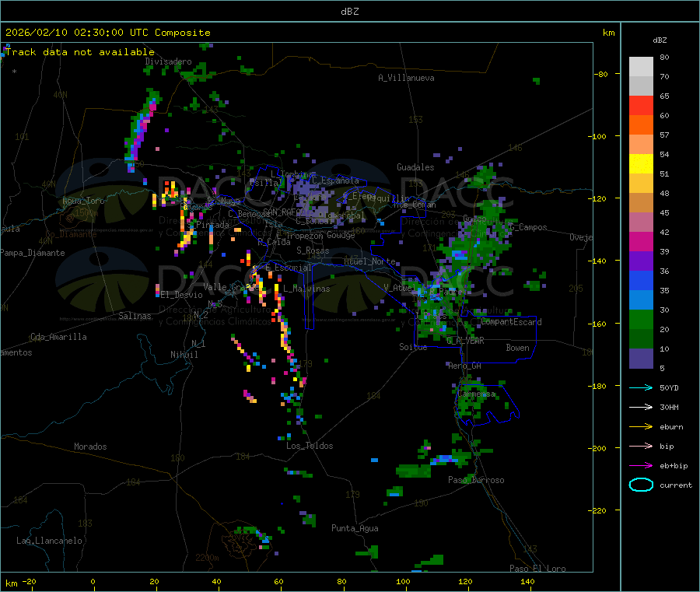Click the -80 km axis tick label
This screenshot has width=700, height=592.
[x=601, y=74]
